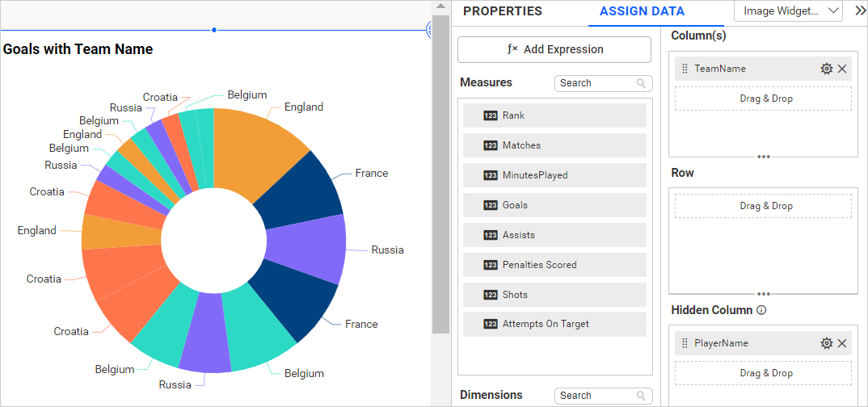Expand the Column(s) section resize dots

tap(763, 157)
